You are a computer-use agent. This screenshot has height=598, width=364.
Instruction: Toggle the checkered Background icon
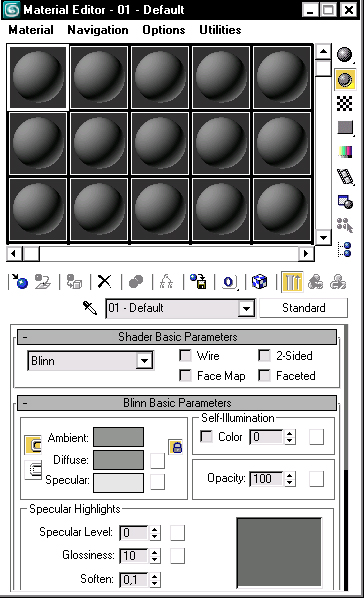pos(345,104)
